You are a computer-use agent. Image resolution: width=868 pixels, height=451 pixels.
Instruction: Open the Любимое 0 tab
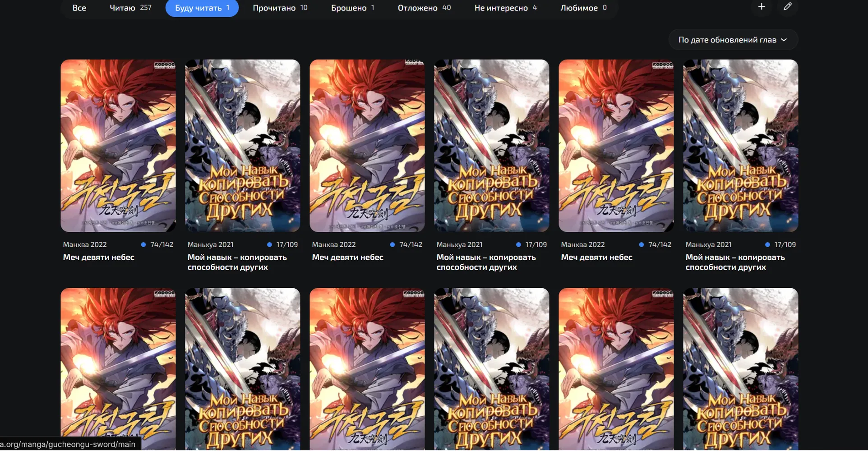(583, 8)
